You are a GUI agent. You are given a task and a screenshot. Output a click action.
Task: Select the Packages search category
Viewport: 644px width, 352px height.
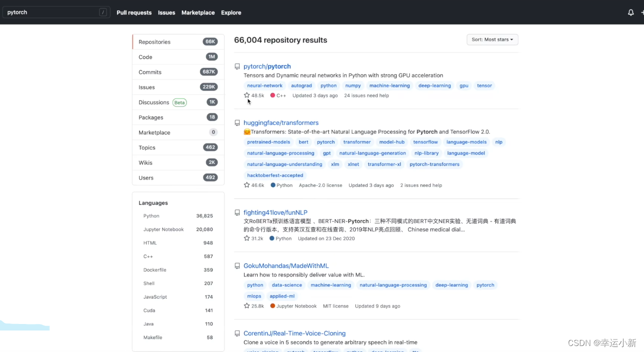(x=178, y=117)
